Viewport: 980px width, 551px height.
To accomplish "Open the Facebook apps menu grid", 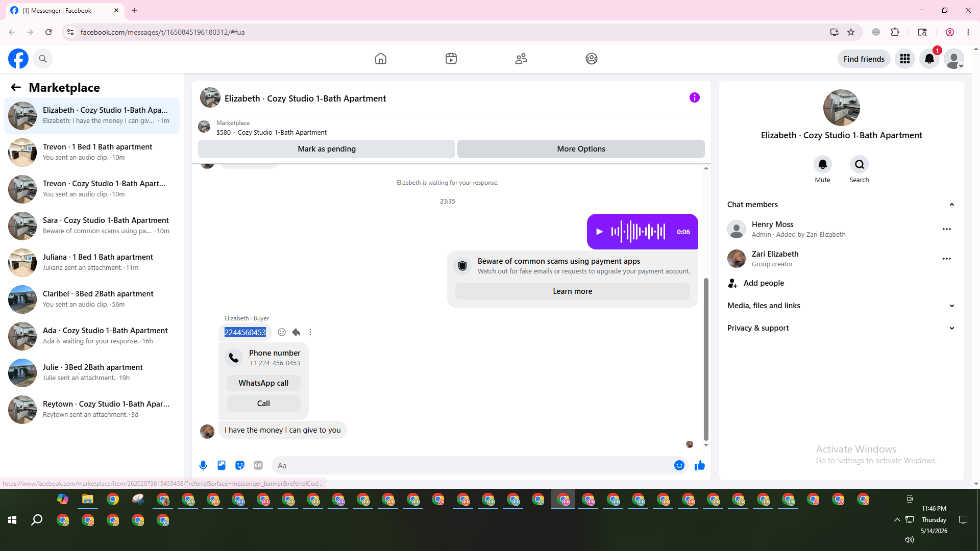I will point(905,59).
